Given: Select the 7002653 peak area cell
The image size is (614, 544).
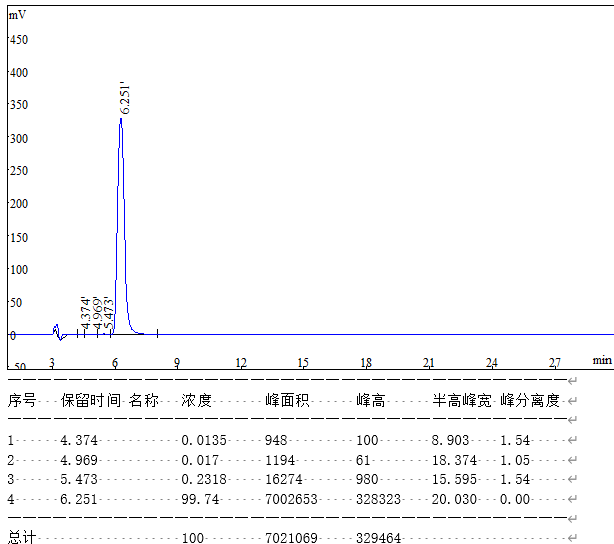Looking at the screenshot, I should [x=291, y=499].
